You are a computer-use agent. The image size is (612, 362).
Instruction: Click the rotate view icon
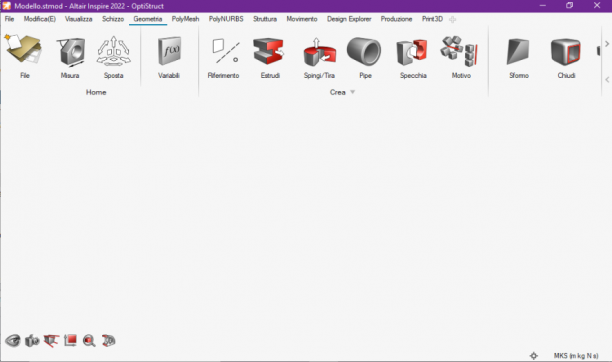click(x=109, y=341)
